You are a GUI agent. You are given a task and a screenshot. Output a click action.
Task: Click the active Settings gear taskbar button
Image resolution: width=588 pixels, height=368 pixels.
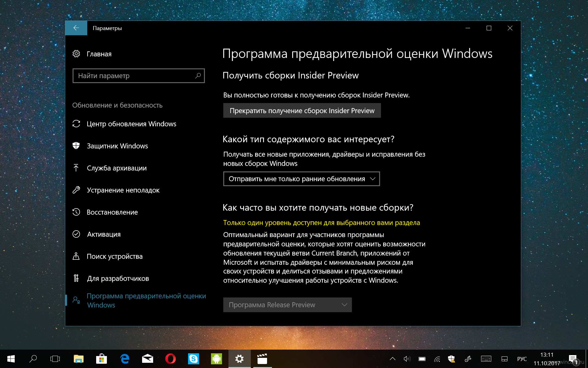tap(239, 359)
